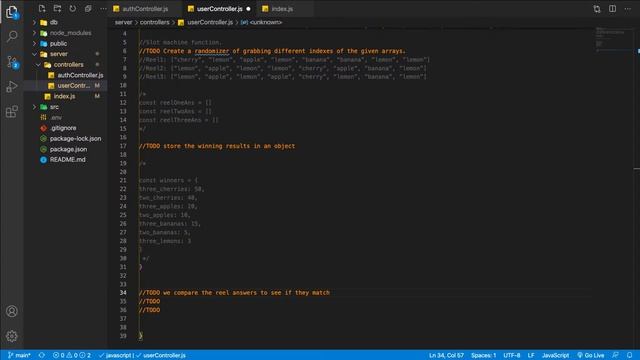640x360 pixels.
Task: Change the UTF-8 encoding setting
Action: coord(511,355)
